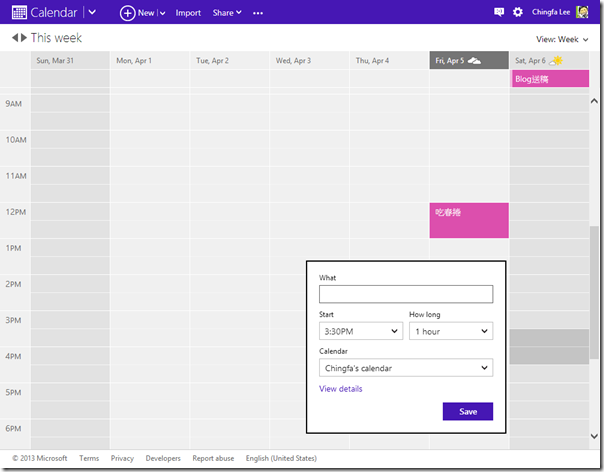Click the sunny weather icon on Saturday
The image size is (604, 472).
pos(556,60)
